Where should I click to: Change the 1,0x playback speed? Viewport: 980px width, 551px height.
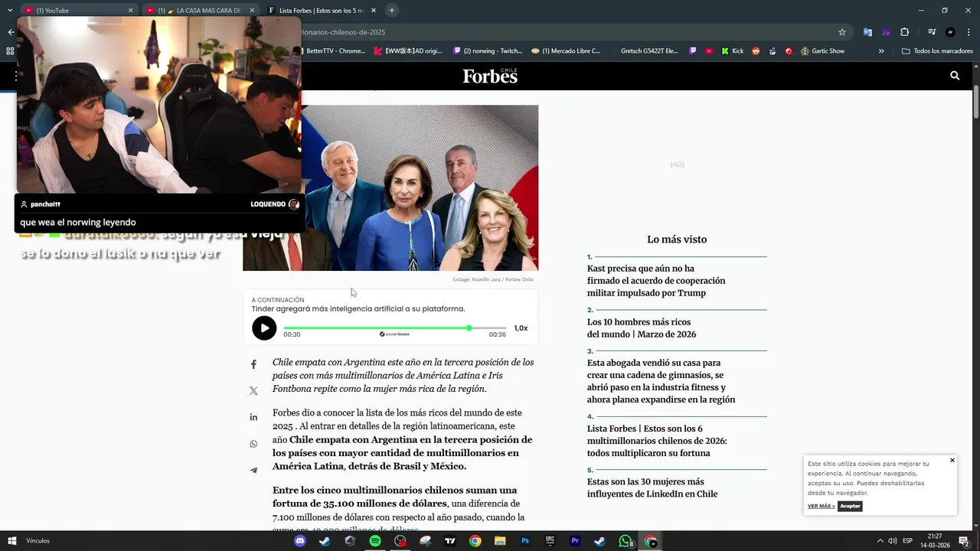pyautogui.click(x=521, y=328)
